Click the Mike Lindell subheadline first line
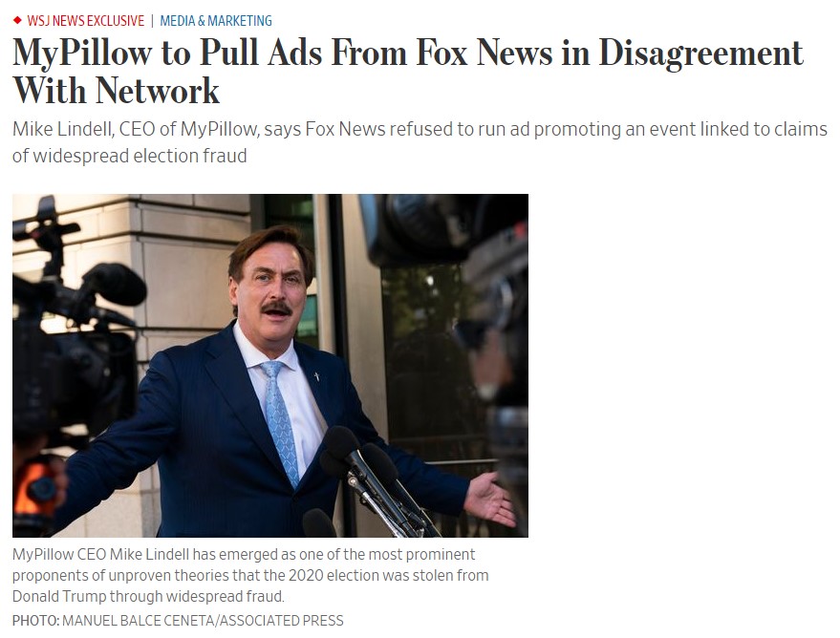The height and width of the screenshot is (638, 840). (x=420, y=129)
